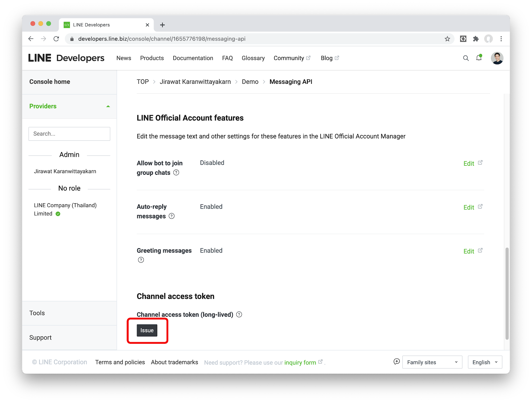This screenshot has width=532, height=403.
Task: Click help icon beside group chats
Action: (x=176, y=172)
